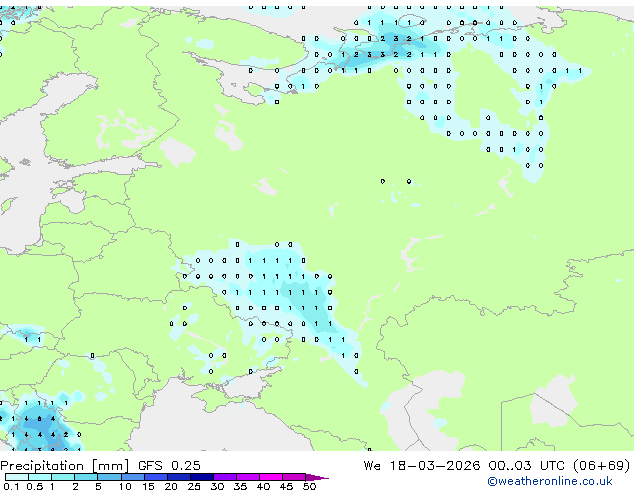Select the 10–15 mm legend swatch
634x490 pixels.
coord(133,477)
